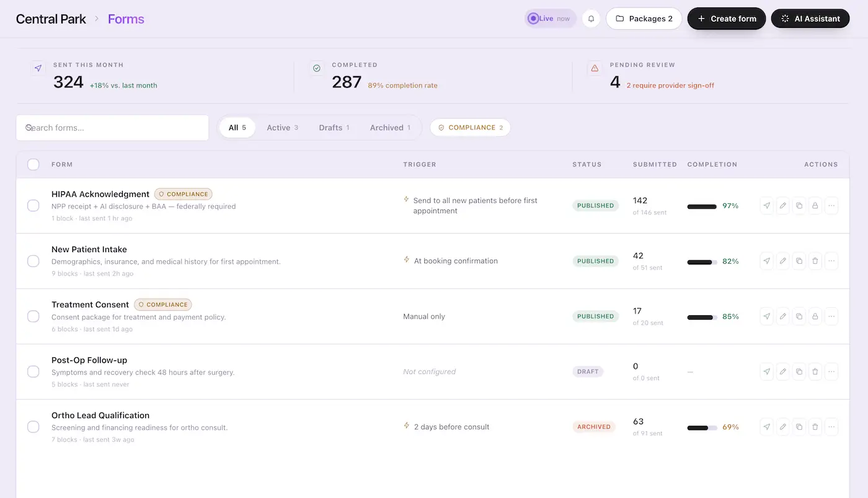
Task: Edit the HIPAA Acknowledgment form
Action: tap(783, 206)
